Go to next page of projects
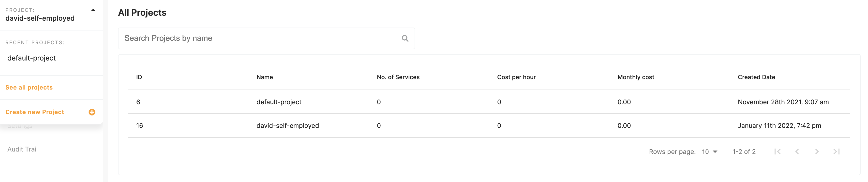The height and width of the screenshot is (182, 868). point(817,152)
